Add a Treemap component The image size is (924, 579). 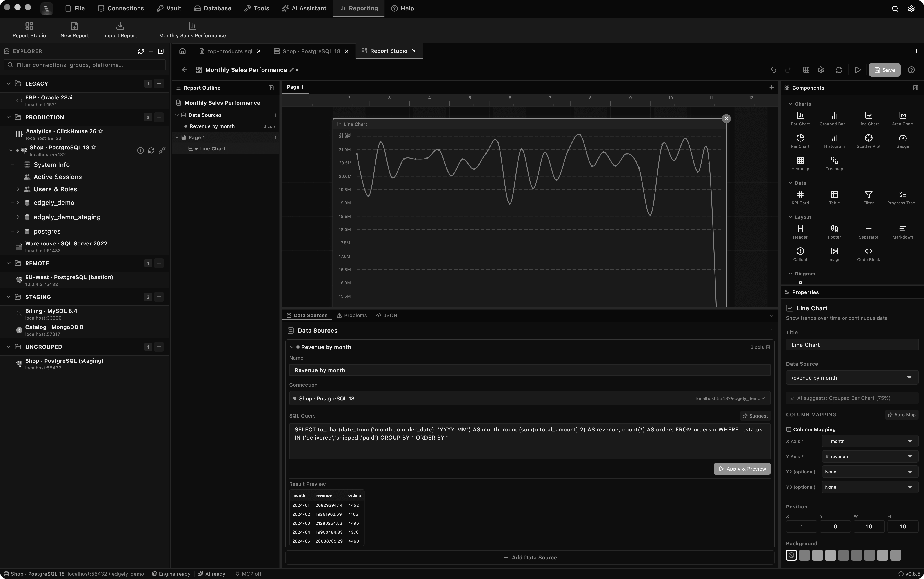[x=834, y=164]
